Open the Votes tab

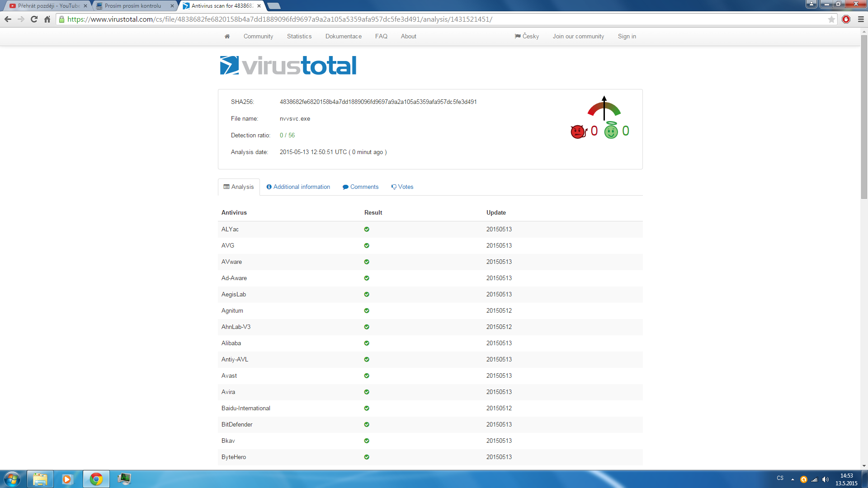(402, 187)
